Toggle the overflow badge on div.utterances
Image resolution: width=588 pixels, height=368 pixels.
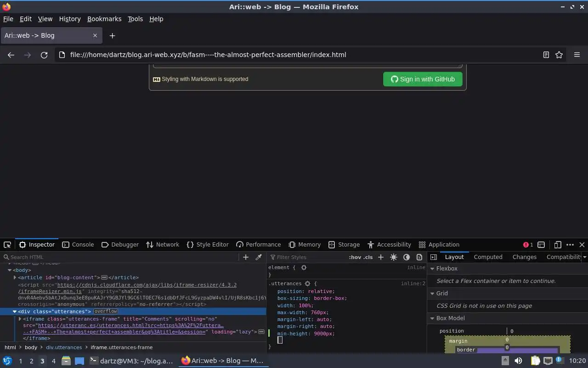click(106, 311)
